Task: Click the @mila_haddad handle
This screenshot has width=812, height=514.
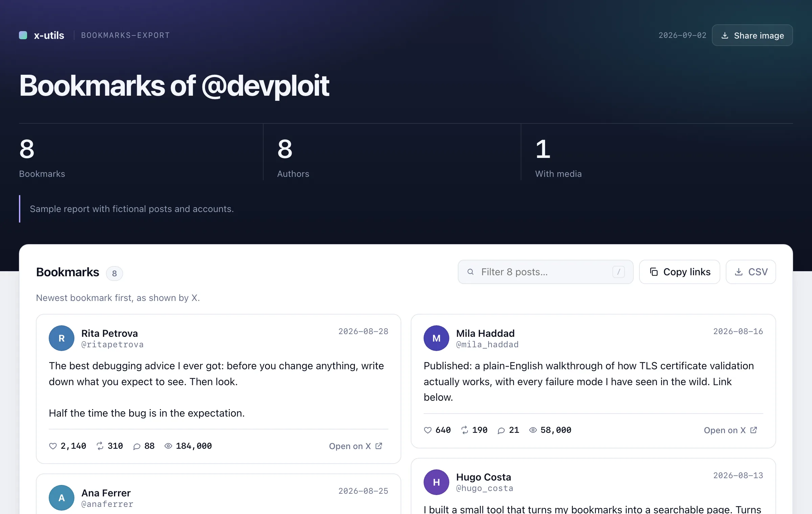Action: pyautogui.click(x=487, y=345)
